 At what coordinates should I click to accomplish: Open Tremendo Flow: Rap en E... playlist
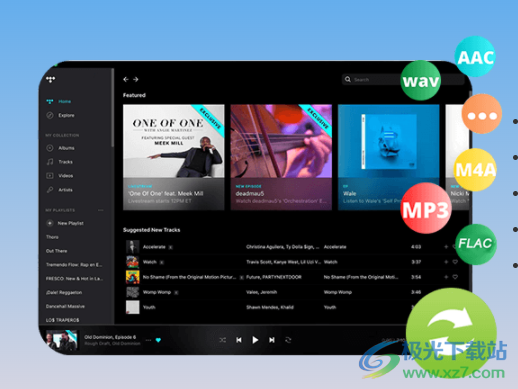[x=74, y=265]
